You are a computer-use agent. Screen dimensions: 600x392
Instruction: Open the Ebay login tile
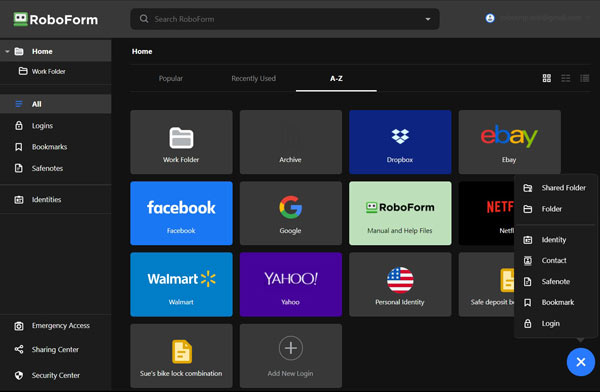[x=510, y=142]
